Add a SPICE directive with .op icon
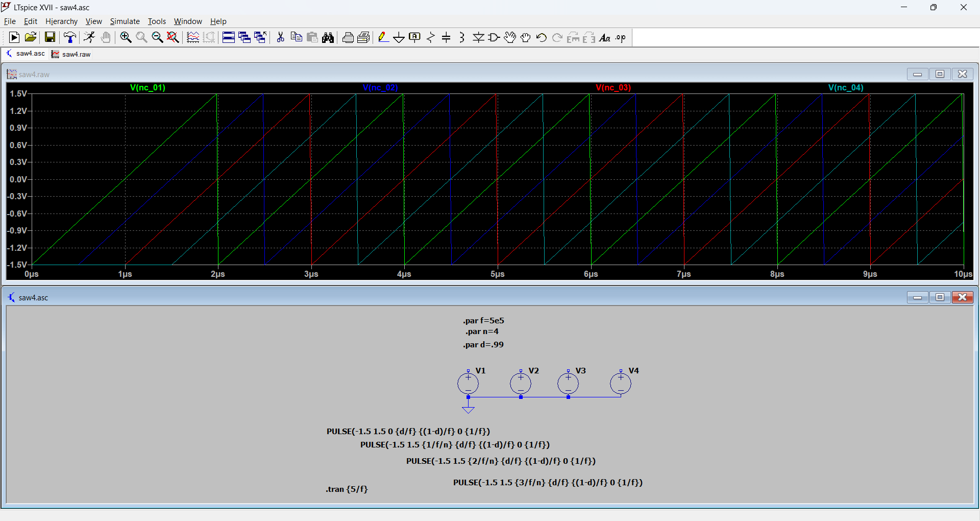The width and height of the screenshot is (980, 521). tap(621, 37)
